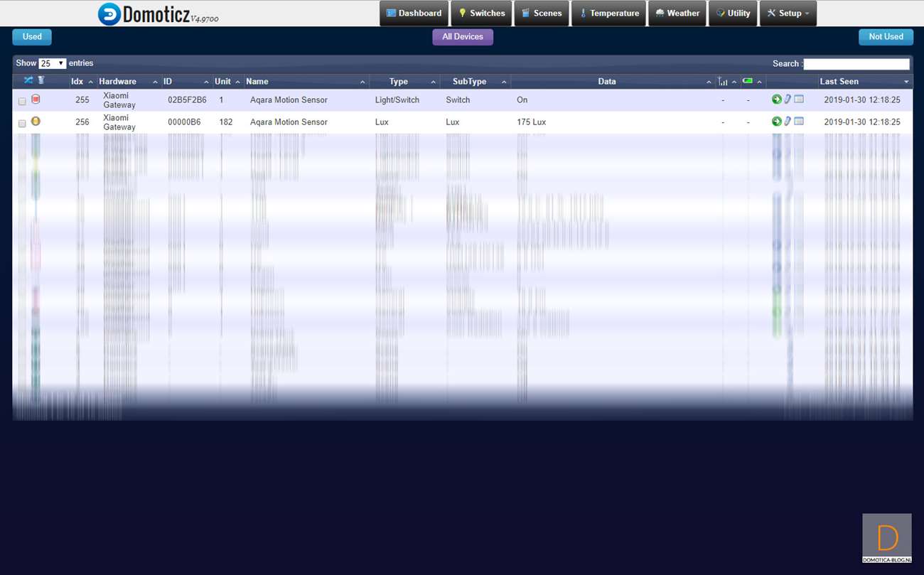The width and height of the screenshot is (924, 575).
Task: Expand the Setup menu dropdown
Action: [788, 14]
